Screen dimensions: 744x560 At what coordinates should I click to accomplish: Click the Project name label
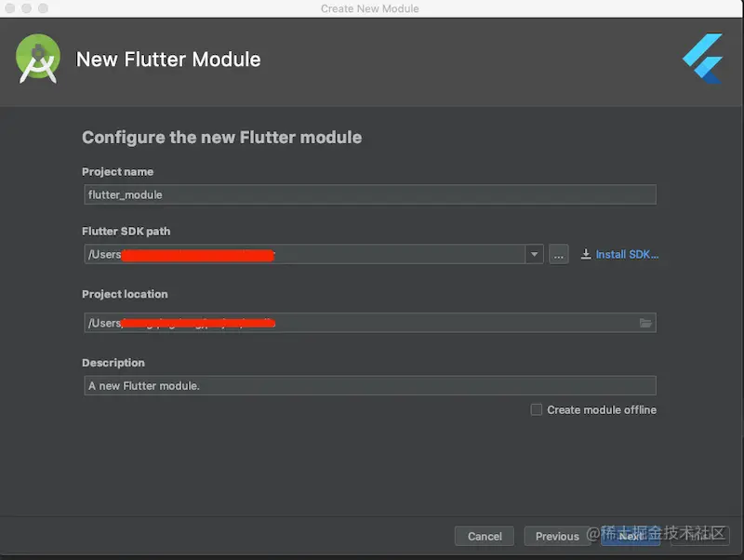[118, 172]
